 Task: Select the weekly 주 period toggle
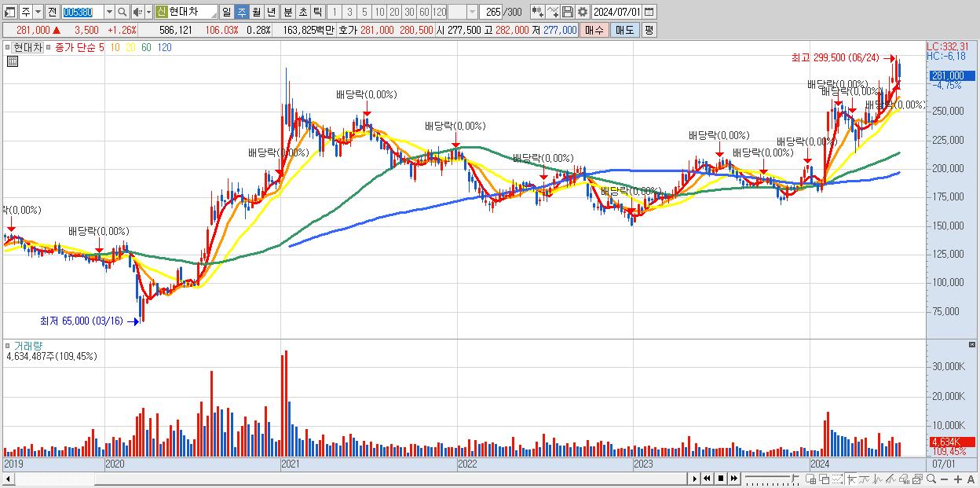coord(241,12)
